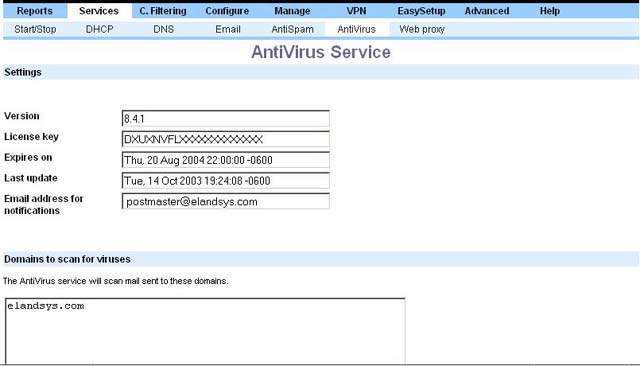
Task: Open the DNS submenu item
Action: 164,29
